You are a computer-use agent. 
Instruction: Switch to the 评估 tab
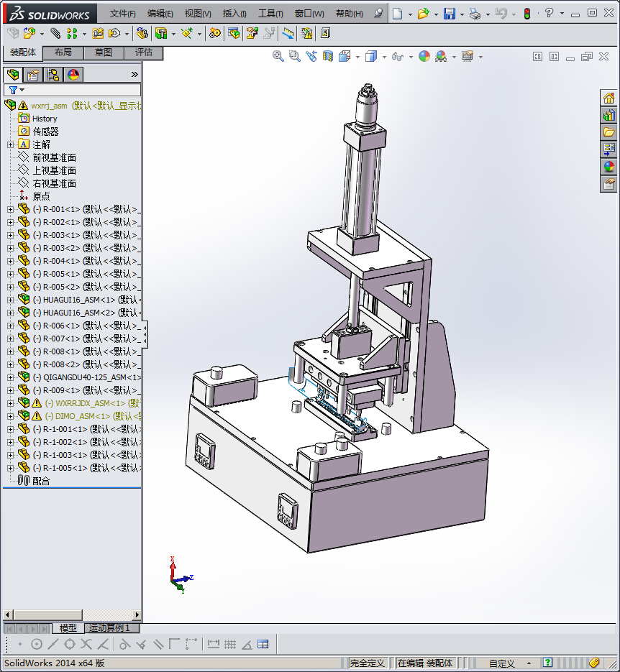pyautogui.click(x=144, y=52)
